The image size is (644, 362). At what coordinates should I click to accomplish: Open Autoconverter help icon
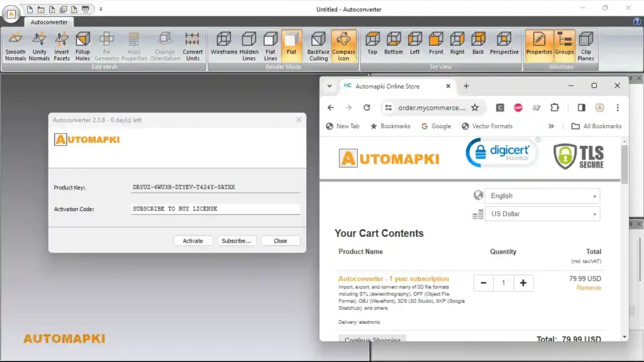pos(636,22)
